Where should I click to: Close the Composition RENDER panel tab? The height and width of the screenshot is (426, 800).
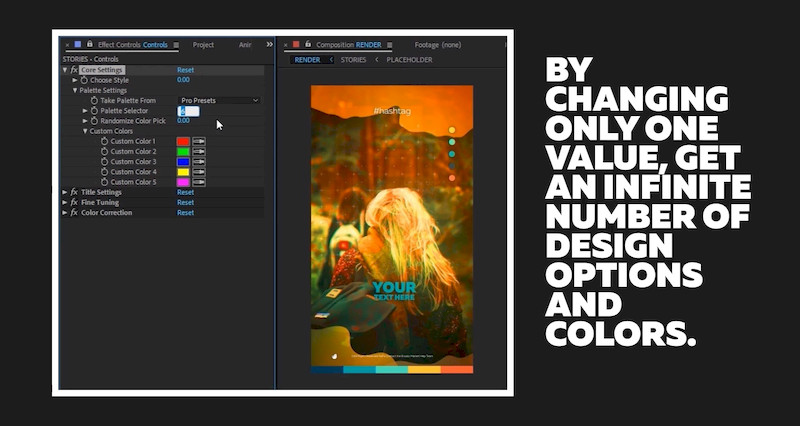coord(285,45)
